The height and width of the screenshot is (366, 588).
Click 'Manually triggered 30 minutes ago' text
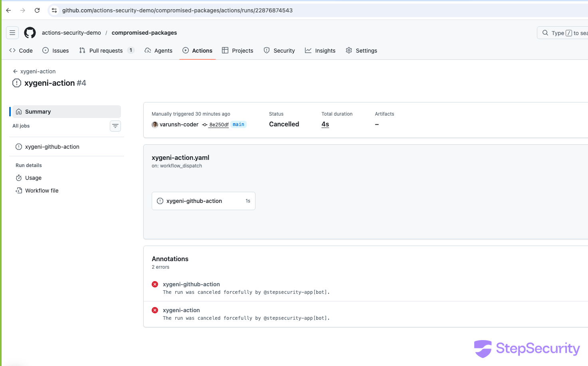tap(191, 114)
